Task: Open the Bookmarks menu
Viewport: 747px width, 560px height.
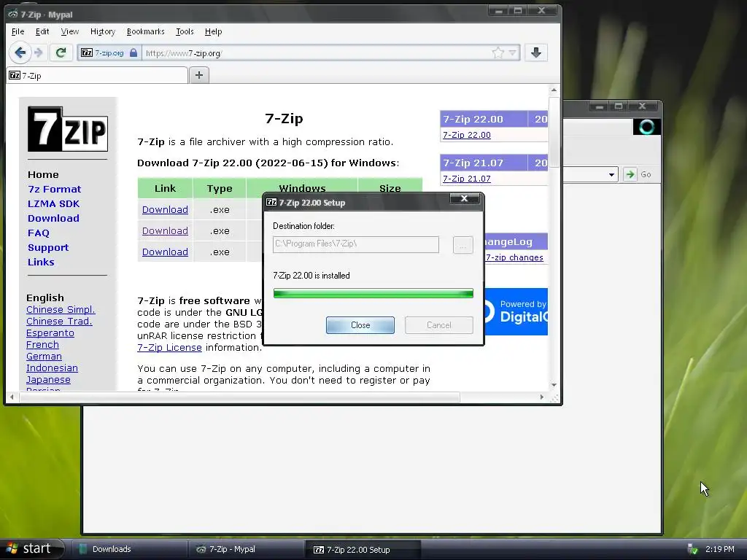Action: point(145,31)
